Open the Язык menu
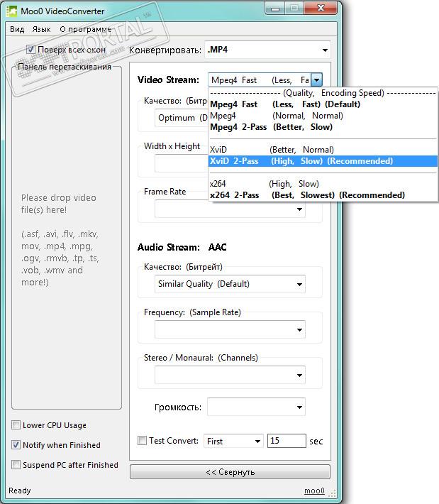Image resolution: width=439 pixels, height=504 pixels. [x=41, y=29]
